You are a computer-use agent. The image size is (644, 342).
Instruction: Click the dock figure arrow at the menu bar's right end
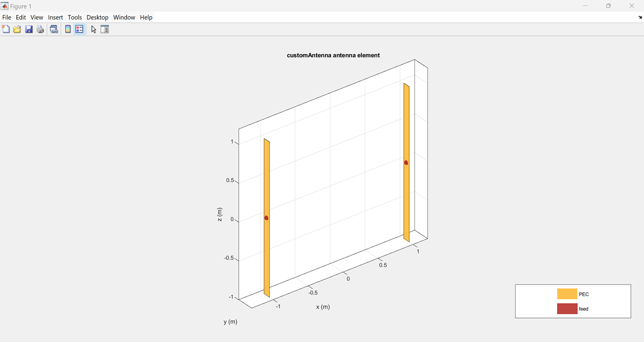[640, 17]
